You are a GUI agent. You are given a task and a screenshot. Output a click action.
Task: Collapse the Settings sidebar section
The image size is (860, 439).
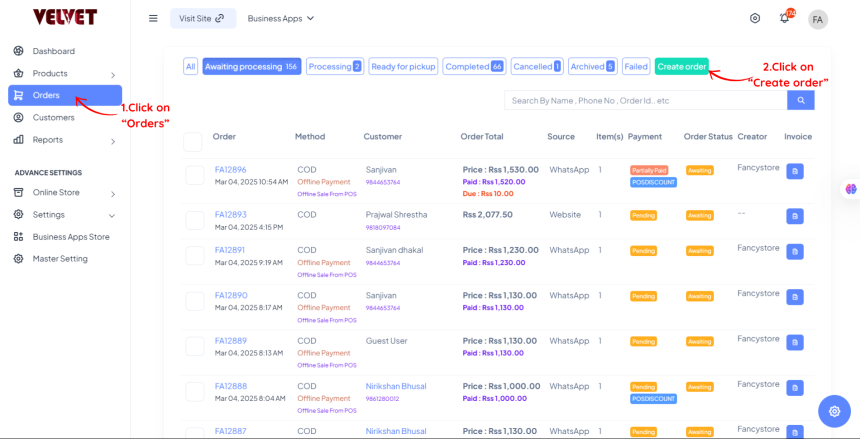click(x=112, y=215)
